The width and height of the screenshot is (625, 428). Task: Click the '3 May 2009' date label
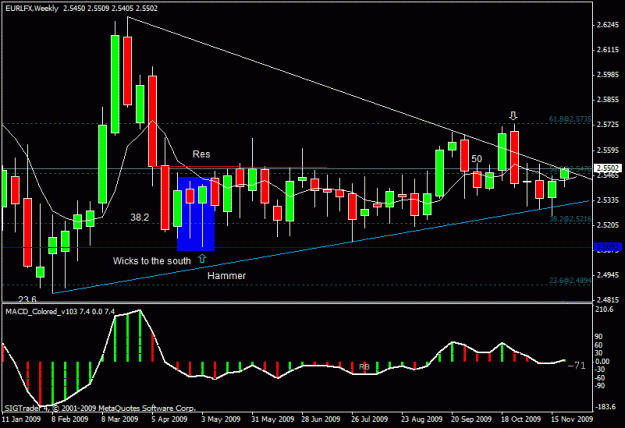[x=220, y=419]
